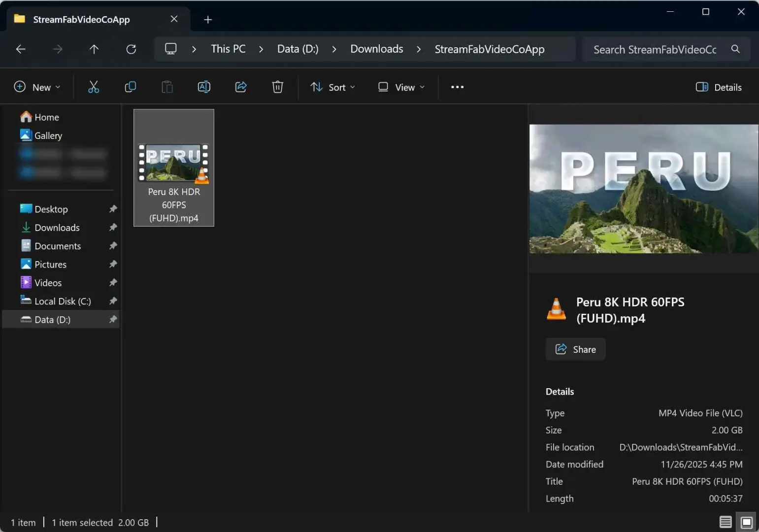The image size is (759, 532).
Task: Select the Peru 8K HDR 60FPS file thumbnail
Action: [174, 167]
